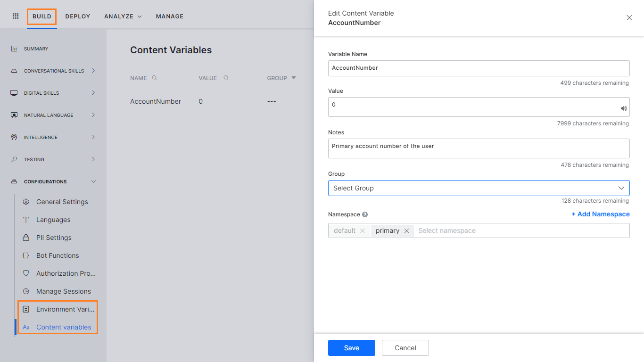Remove the primary namespace tag
Screen dimensions: 644x362
(x=406, y=230)
